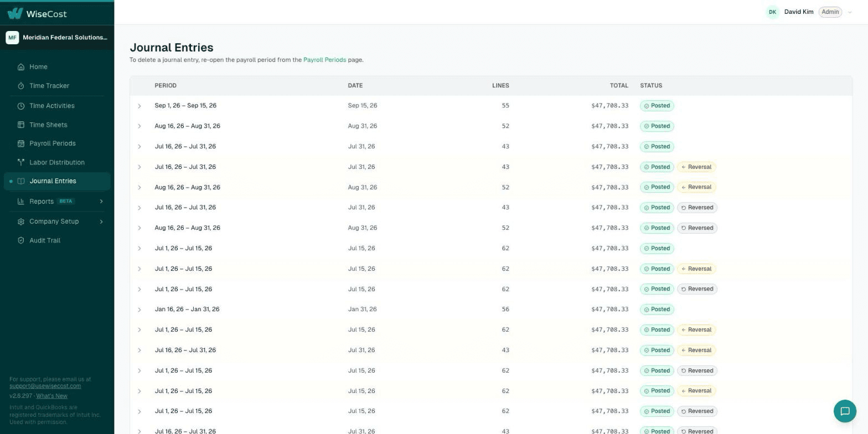Click the Time Sheets table icon
Viewport: 868px width, 434px height.
21,125
